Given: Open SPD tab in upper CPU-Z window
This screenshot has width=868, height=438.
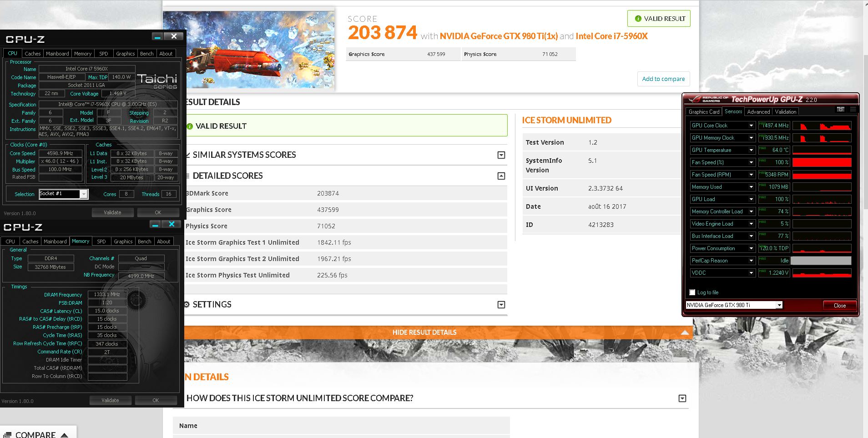Looking at the screenshot, I should (x=104, y=54).
